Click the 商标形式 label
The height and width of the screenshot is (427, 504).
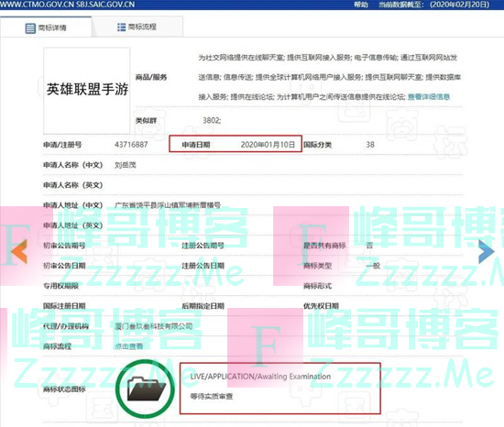pos(318,286)
